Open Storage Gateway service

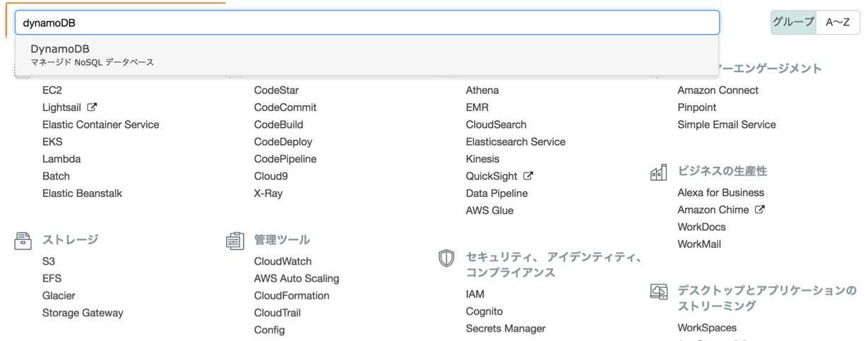(83, 313)
